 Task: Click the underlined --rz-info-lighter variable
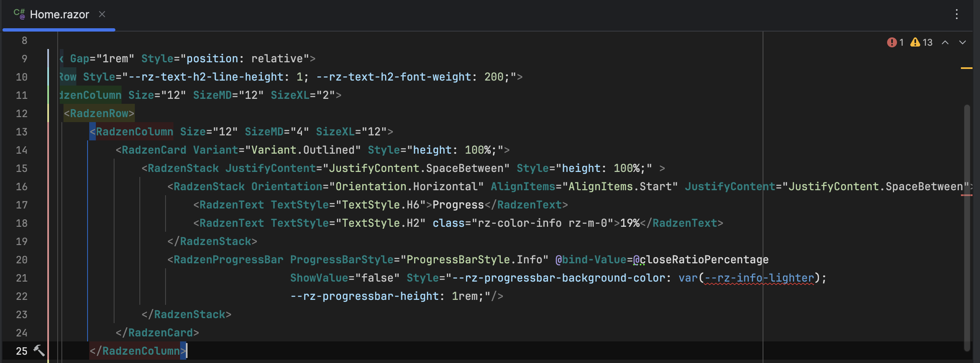click(x=759, y=278)
